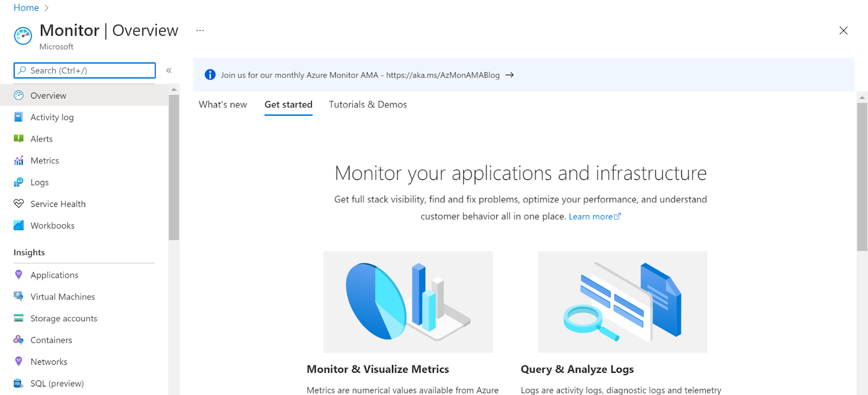The width and height of the screenshot is (868, 395).
Task: Switch to the What's new tab
Action: pos(222,105)
